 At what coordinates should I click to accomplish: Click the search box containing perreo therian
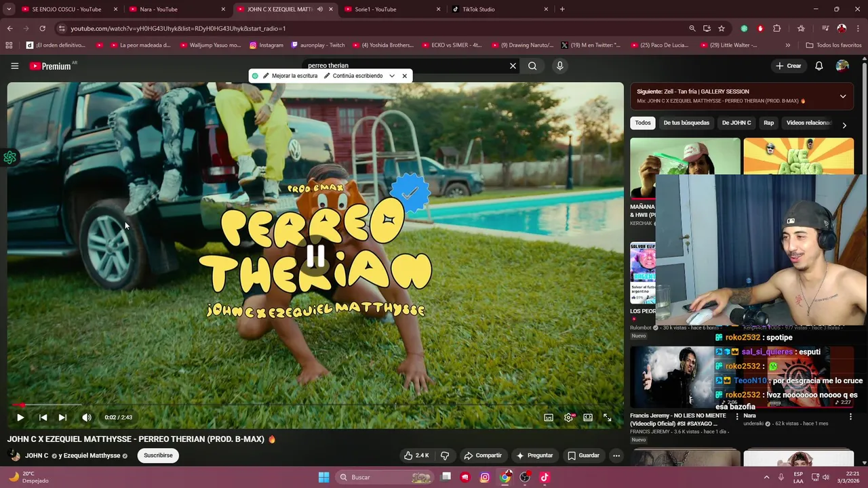click(x=406, y=66)
